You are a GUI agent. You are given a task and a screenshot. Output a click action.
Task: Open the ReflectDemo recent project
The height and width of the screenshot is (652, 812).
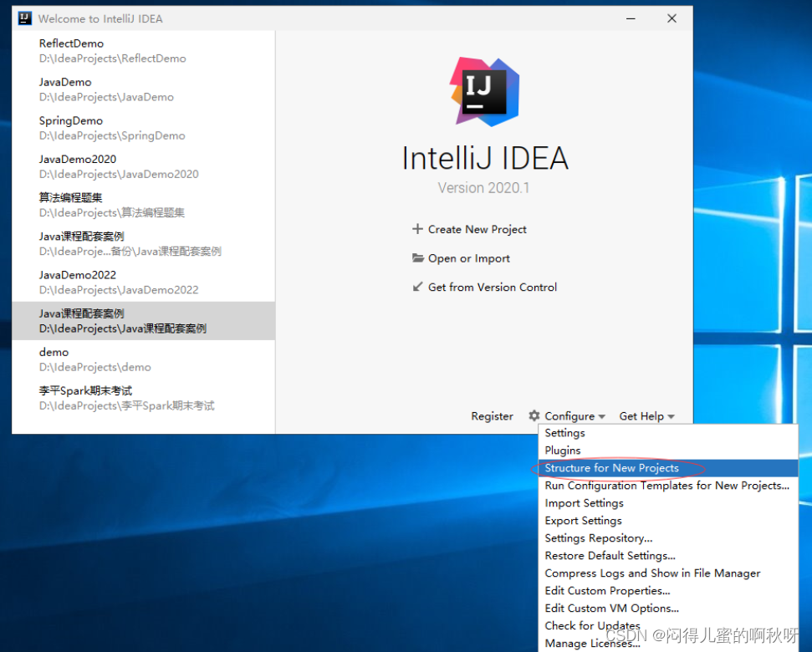click(x=144, y=51)
